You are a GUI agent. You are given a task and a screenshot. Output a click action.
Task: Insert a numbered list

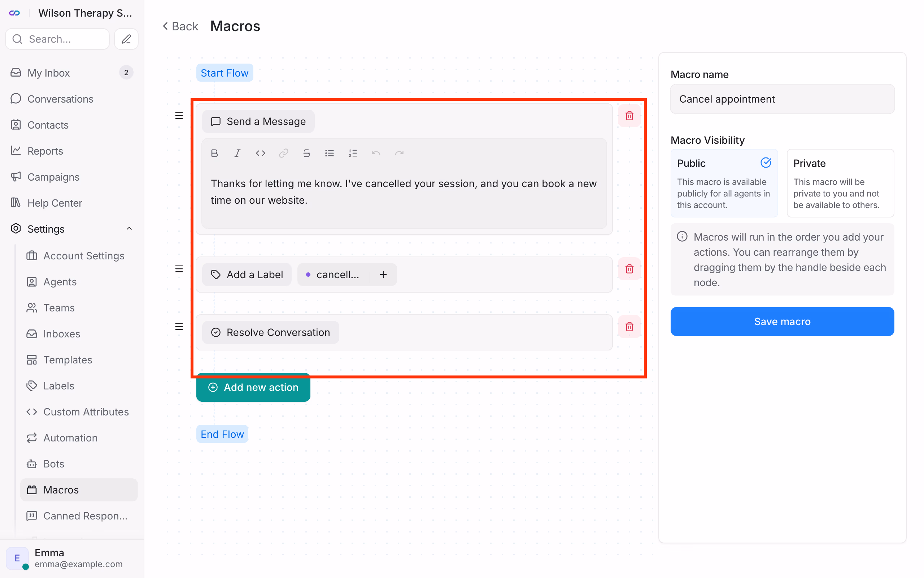click(353, 153)
